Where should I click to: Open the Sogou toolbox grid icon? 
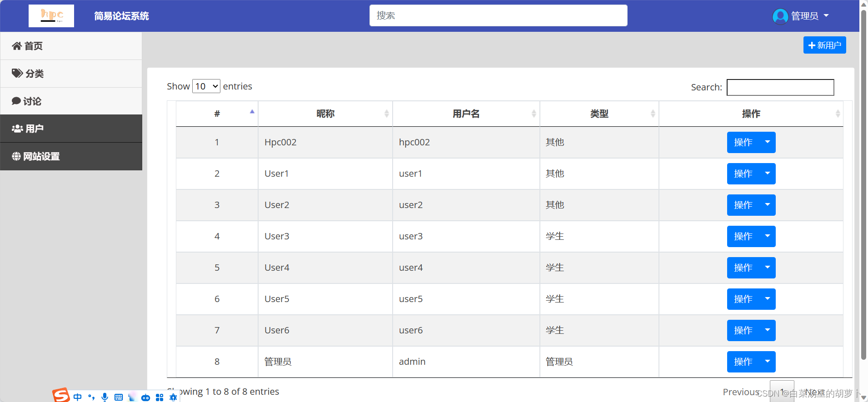point(160,397)
